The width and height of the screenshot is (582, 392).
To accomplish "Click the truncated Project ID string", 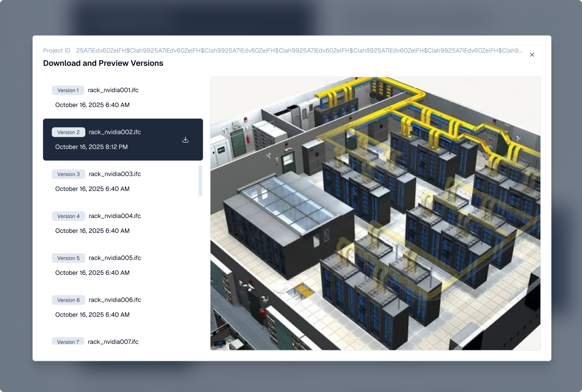I will click(x=299, y=51).
